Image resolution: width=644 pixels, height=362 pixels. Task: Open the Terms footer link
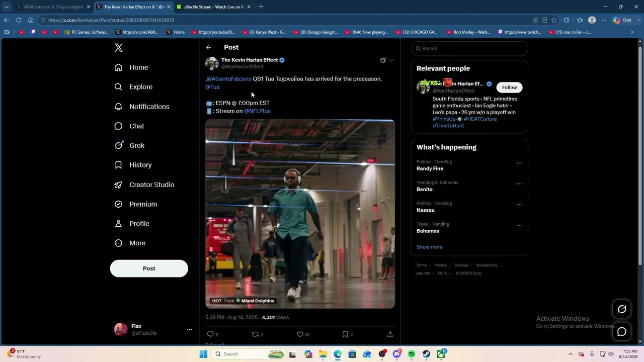pyautogui.click(x=421, y=265)
